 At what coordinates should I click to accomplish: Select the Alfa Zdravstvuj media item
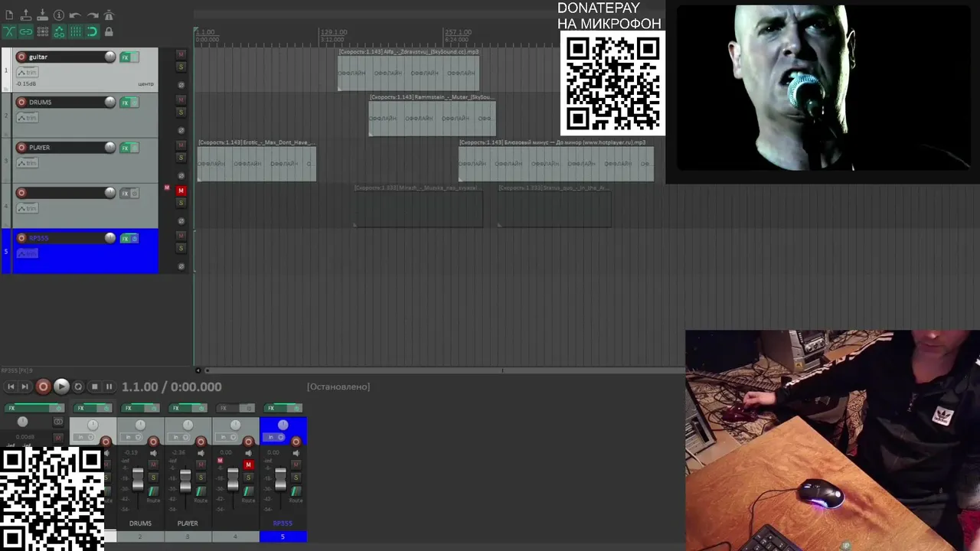409,73
